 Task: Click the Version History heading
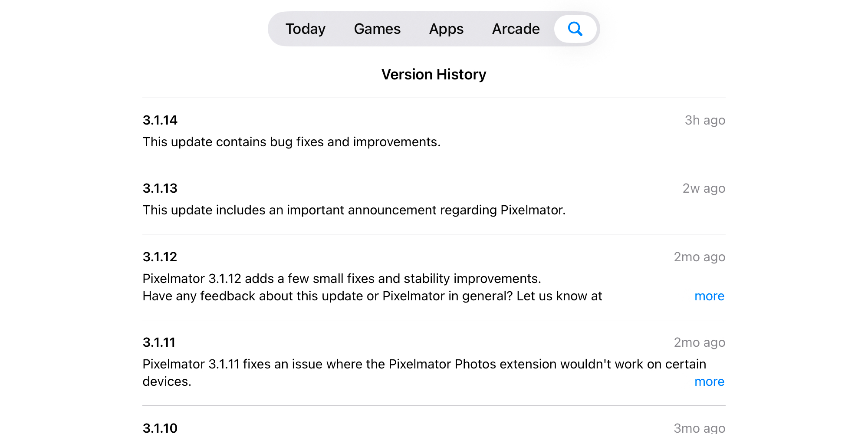point(434,74)
